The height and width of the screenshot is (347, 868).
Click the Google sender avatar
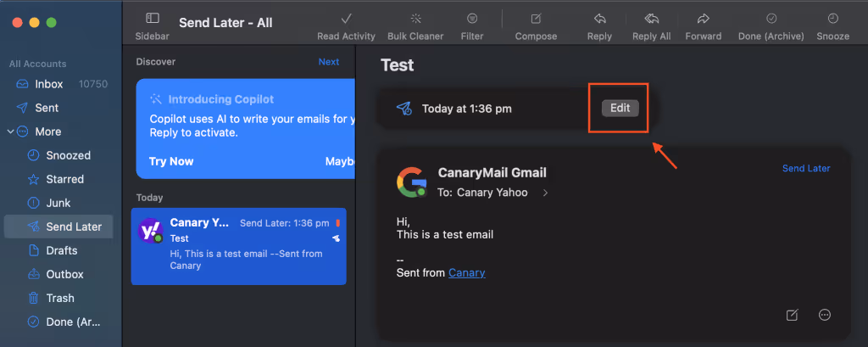[411, 182]
